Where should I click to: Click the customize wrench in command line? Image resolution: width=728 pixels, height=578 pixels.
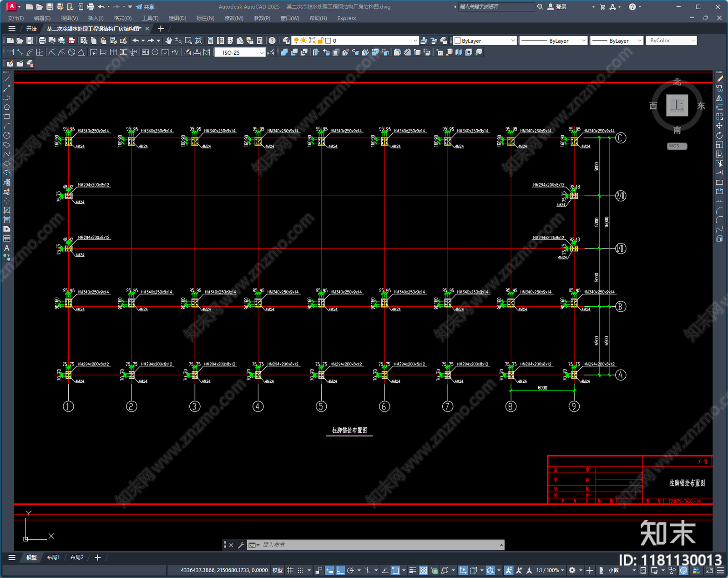point(241,545)
